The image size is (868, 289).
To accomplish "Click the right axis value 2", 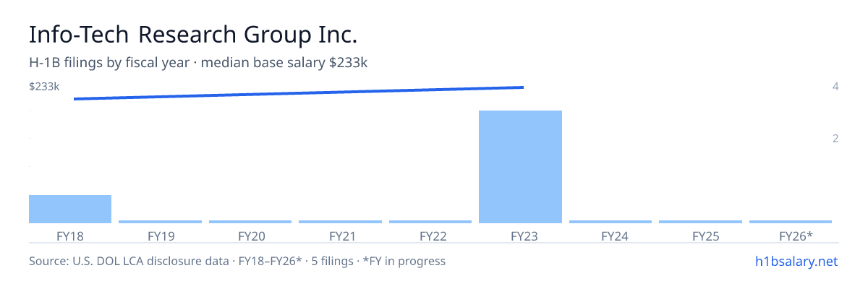I will pyautogui.click(x=835, y=139).
